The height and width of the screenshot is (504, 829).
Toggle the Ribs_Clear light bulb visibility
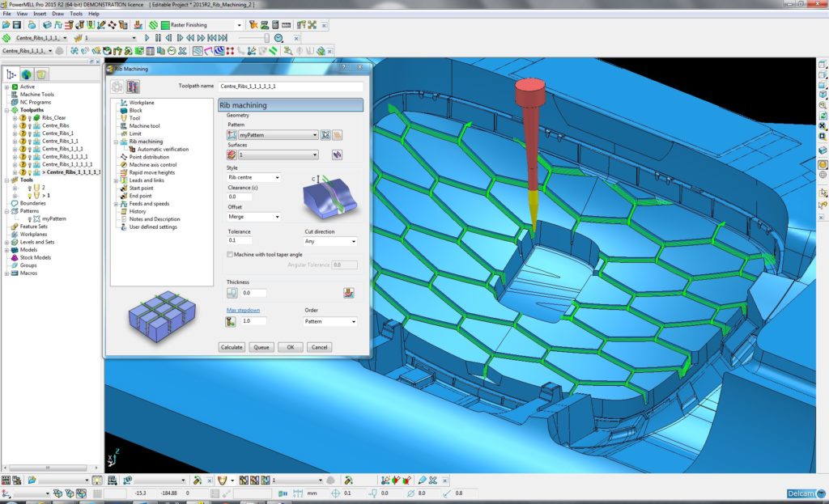pyautogui.click(x=30, y=118)
